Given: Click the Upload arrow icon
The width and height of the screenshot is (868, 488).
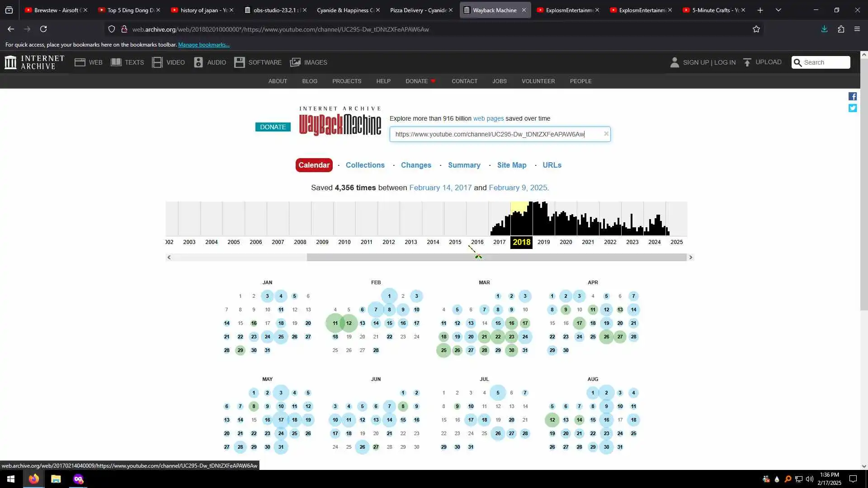Looking at the screenshot, I should (747, 62).
